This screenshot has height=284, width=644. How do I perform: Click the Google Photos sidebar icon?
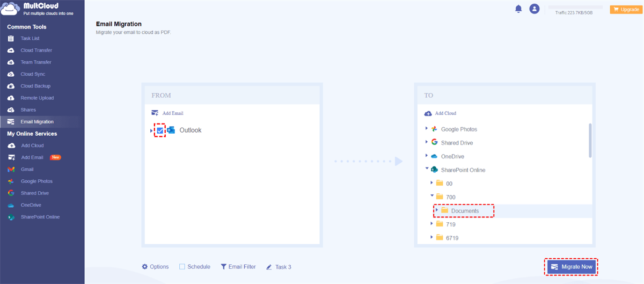[x=11, y=181]
